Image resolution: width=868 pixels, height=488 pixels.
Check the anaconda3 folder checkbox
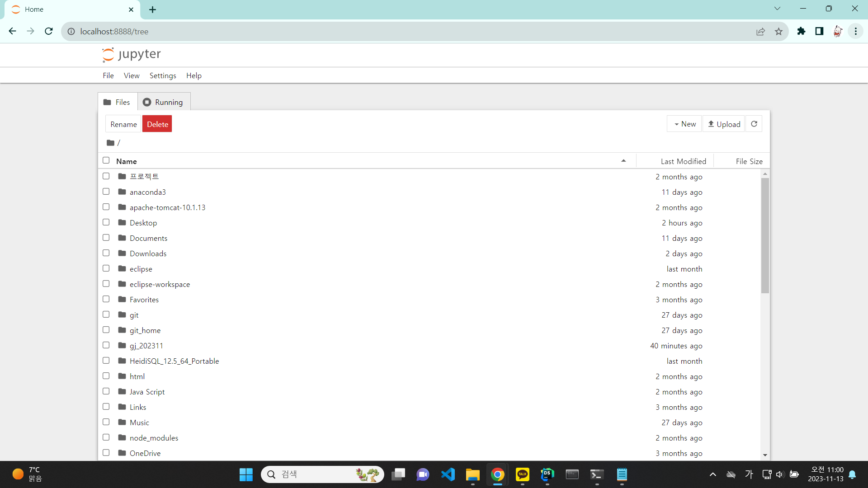coord(106,192)
